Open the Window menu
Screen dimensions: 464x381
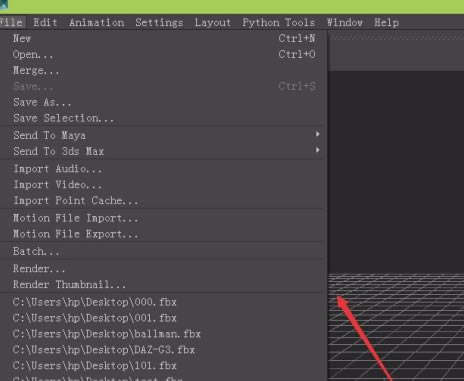(x=344, y=23)
